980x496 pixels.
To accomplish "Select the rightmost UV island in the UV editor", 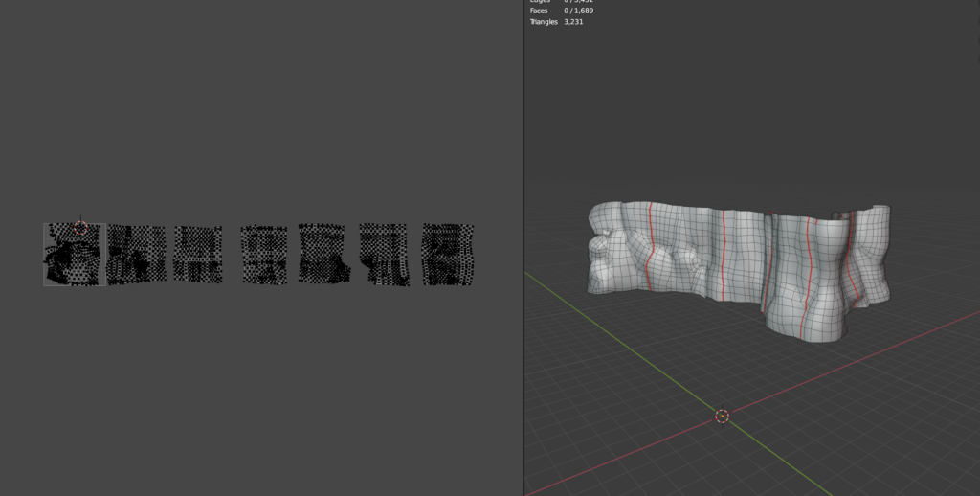I will point(448,255).
